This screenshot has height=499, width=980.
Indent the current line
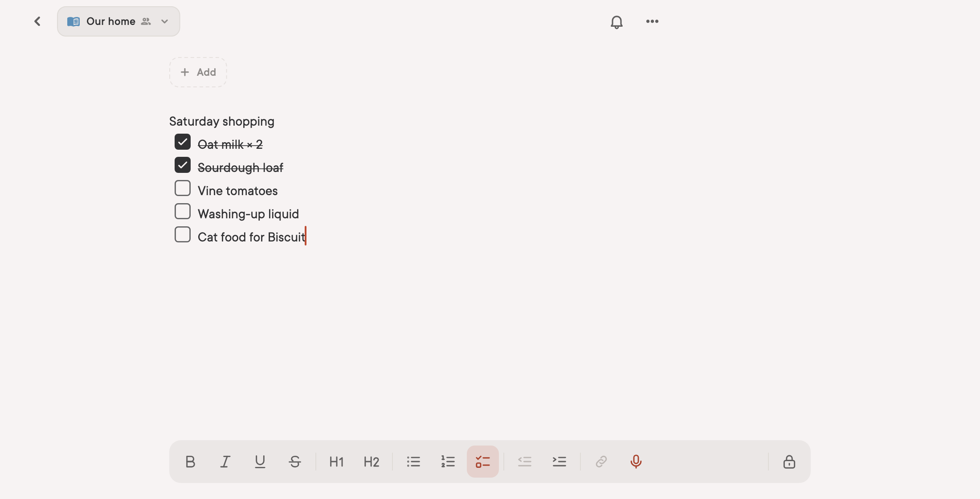pos(559,462)
